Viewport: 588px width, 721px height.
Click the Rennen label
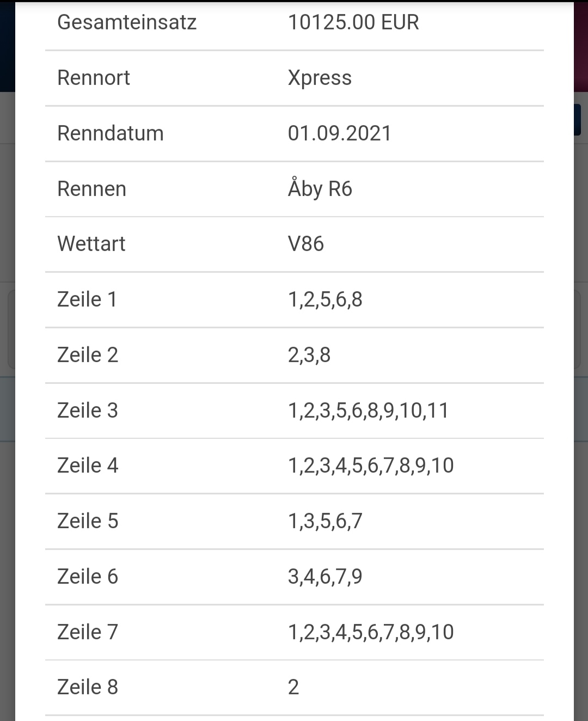(x=92, y=189)
